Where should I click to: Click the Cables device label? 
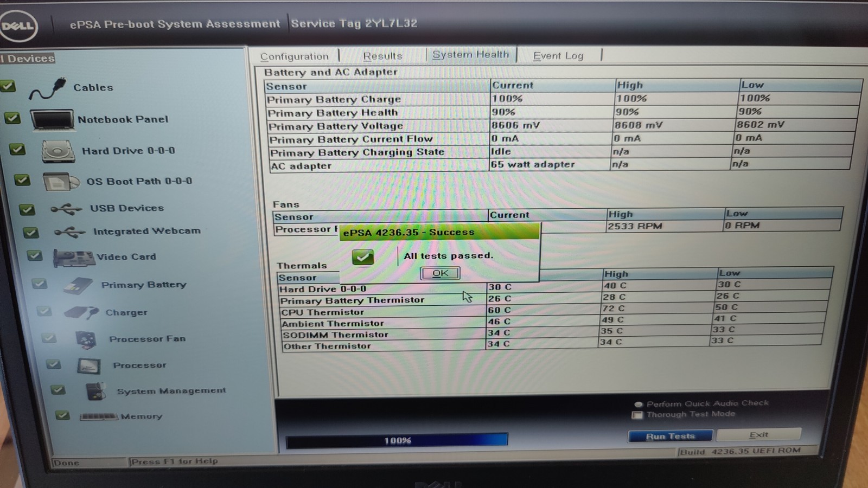93,88
